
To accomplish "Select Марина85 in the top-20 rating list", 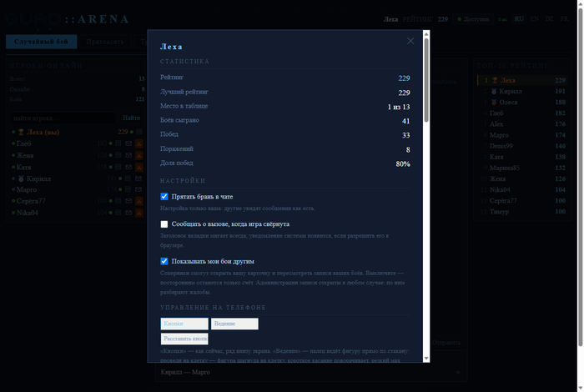I will click(x=524, y=168).
